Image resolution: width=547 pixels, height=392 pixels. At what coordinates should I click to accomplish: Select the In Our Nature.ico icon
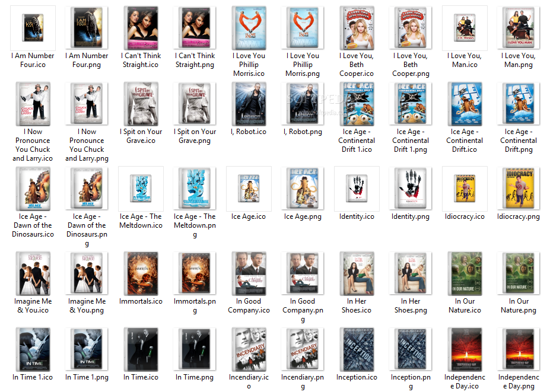pos(465,273)
